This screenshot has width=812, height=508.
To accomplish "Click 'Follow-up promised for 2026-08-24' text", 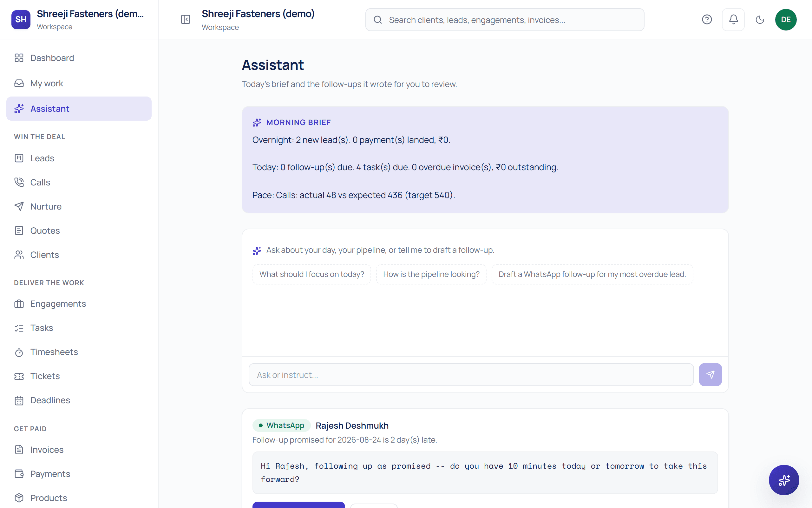I will click(344, 440).
